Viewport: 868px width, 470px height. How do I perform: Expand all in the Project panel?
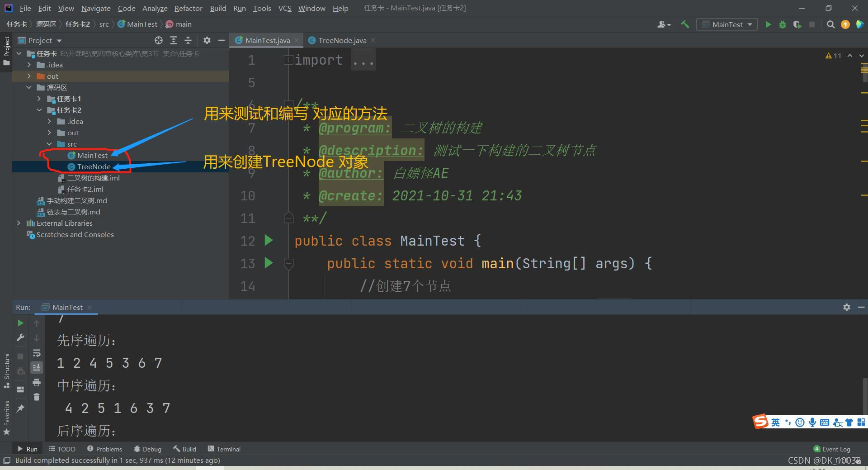click(x=174, y=40)
